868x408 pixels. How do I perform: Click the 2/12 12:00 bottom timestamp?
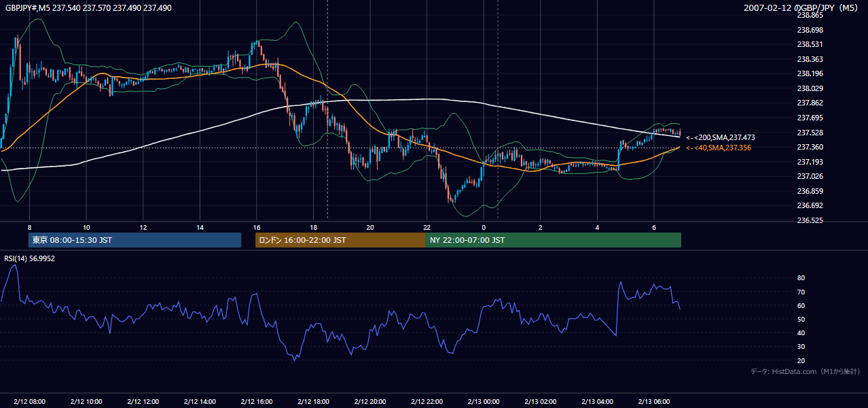143,402
